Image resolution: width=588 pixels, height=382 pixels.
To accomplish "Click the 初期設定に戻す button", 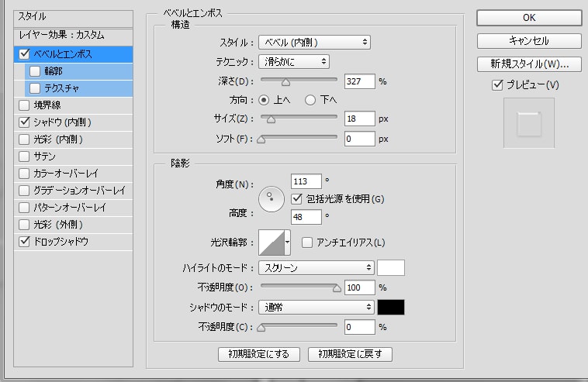I will 350,354.
